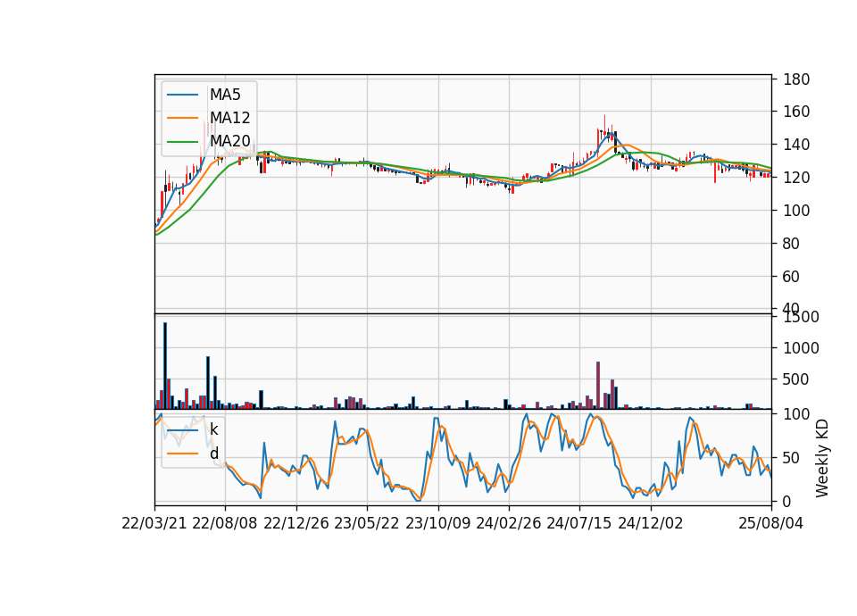Click the 22/08/08 date tick label
The width and height of the screenshot is (857, 616).
pyautogui.click(x=225, y=523)
